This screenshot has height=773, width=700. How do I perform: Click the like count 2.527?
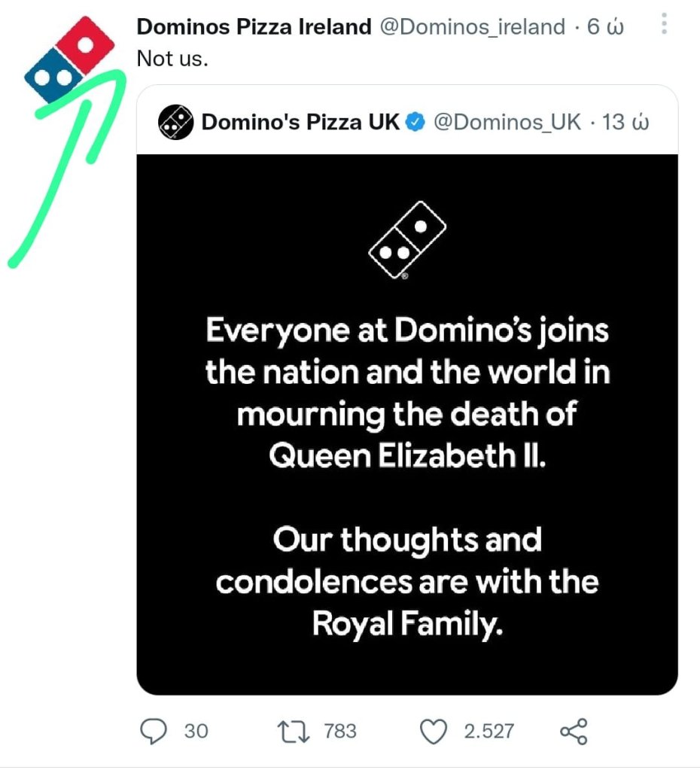tap(488, 731)
